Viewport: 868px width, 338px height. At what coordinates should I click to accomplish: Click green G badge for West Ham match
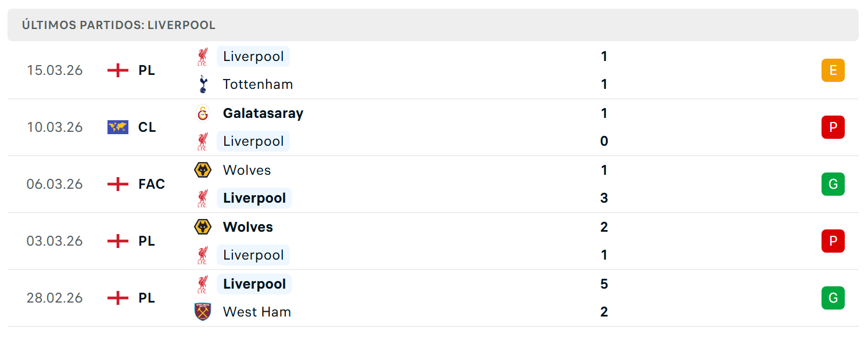(x=833, y=298)
